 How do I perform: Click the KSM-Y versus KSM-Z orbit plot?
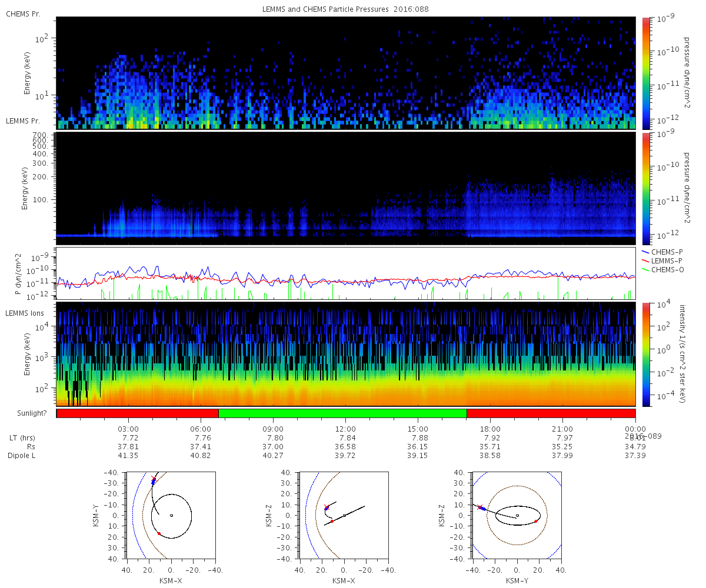[x=517, y=514]
